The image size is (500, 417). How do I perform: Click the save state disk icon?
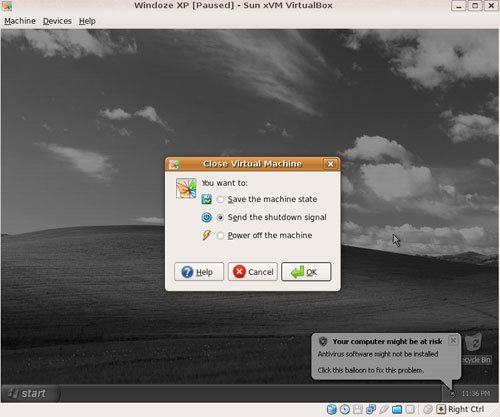pyautogui.click(x=206, y=199)
